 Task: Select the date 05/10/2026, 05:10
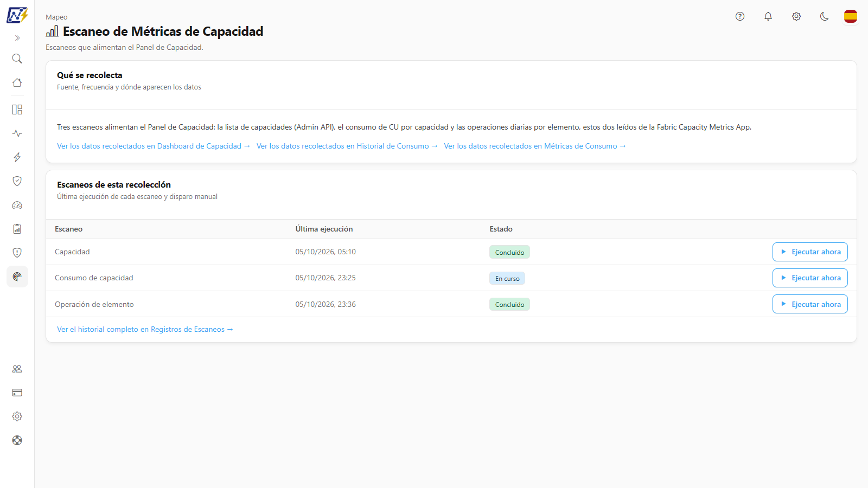325,252
